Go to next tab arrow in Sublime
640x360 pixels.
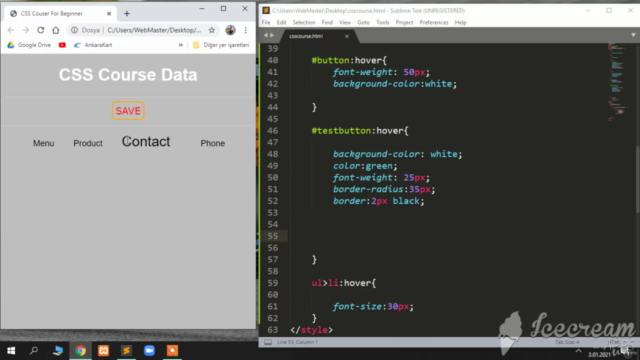[x=271, y=36]
